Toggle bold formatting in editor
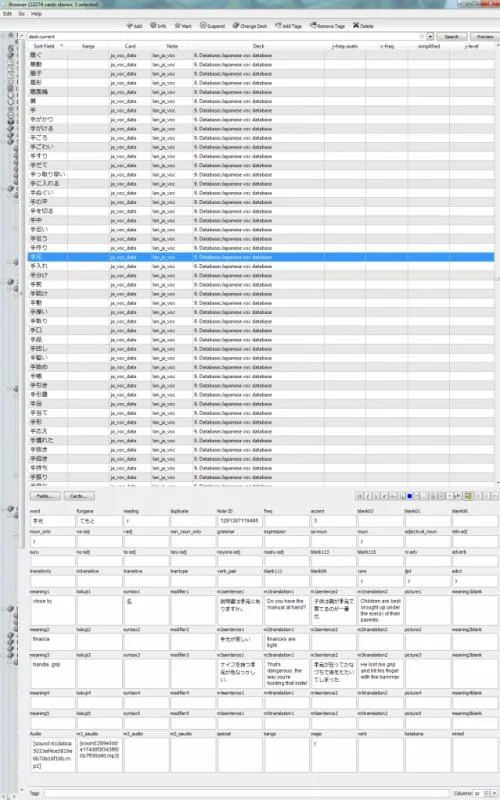Image resolution: width=500 pixels, height=800 pixels. (x=360, y=496)
